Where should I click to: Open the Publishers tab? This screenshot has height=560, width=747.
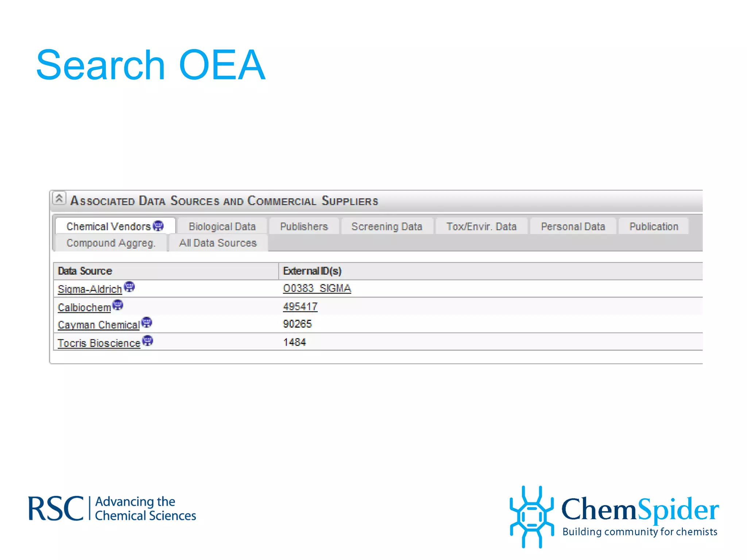click(x=304, y=226)
